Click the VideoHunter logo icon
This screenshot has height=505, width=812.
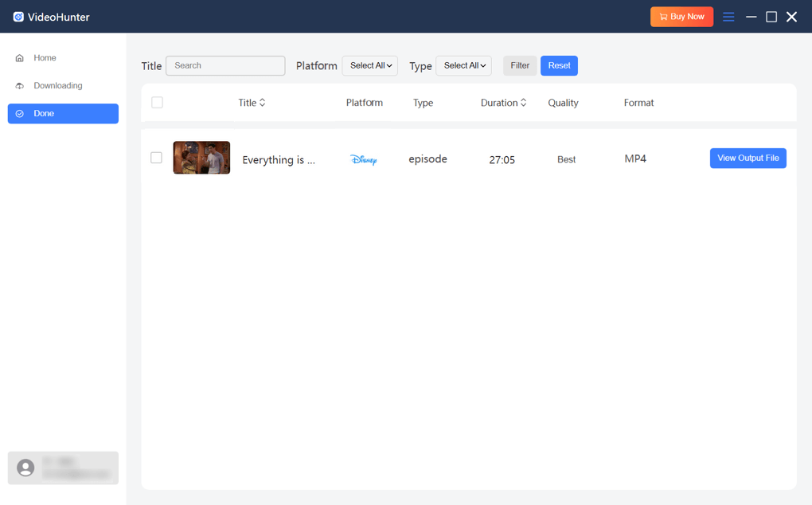coord(18,17)
